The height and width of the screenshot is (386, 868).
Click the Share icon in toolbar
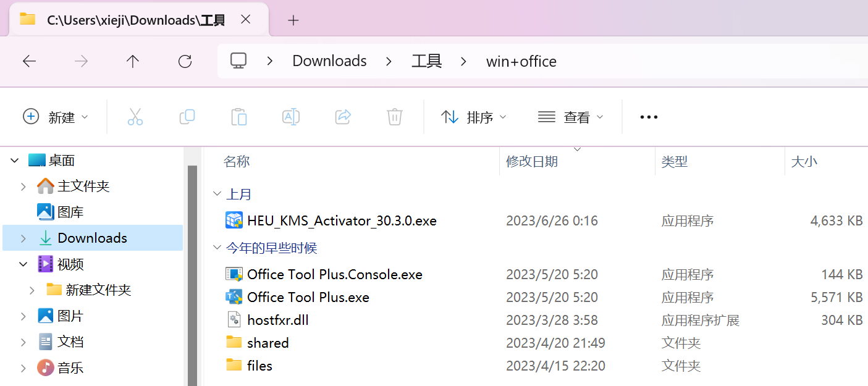[343, 117]
